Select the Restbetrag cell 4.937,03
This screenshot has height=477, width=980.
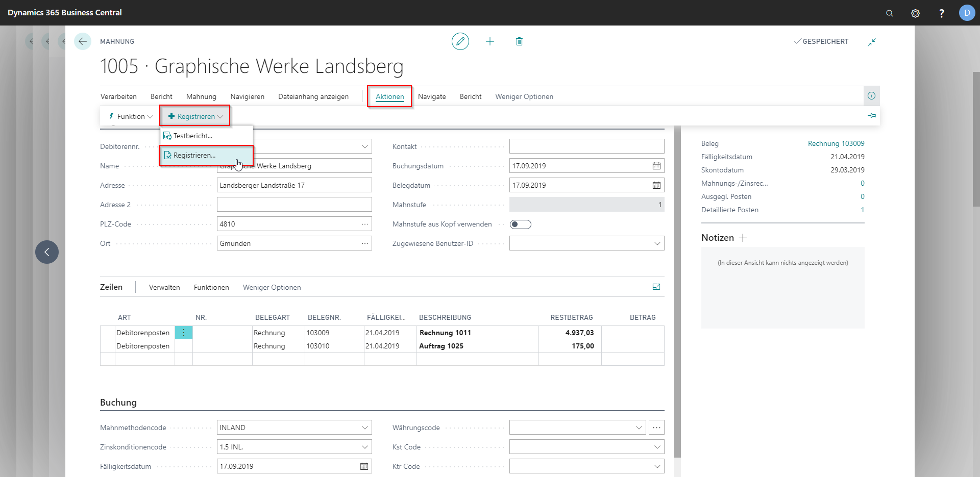coord(570,333)
